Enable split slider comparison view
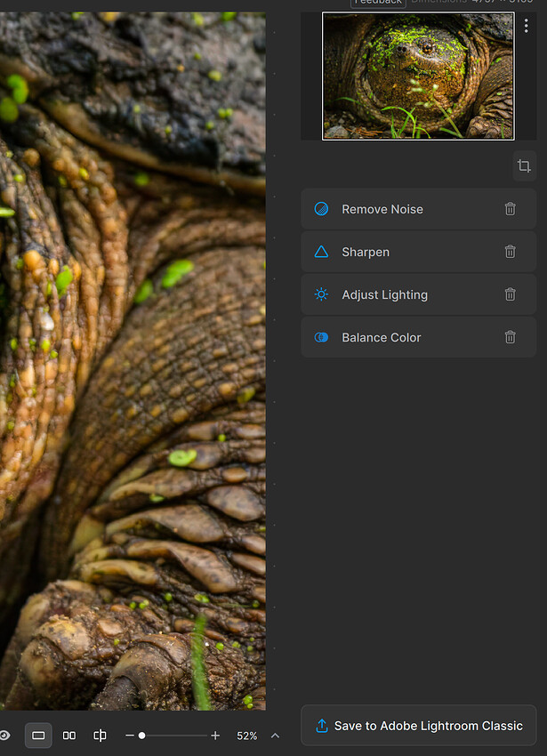The width and height of the screenshot is (547, 756). [x=100, y=736]
